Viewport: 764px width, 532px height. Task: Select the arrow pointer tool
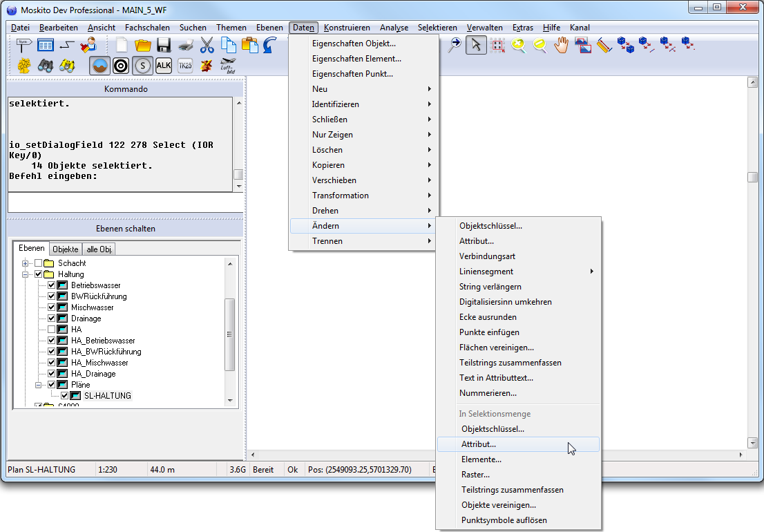click(x=475, y=46)
